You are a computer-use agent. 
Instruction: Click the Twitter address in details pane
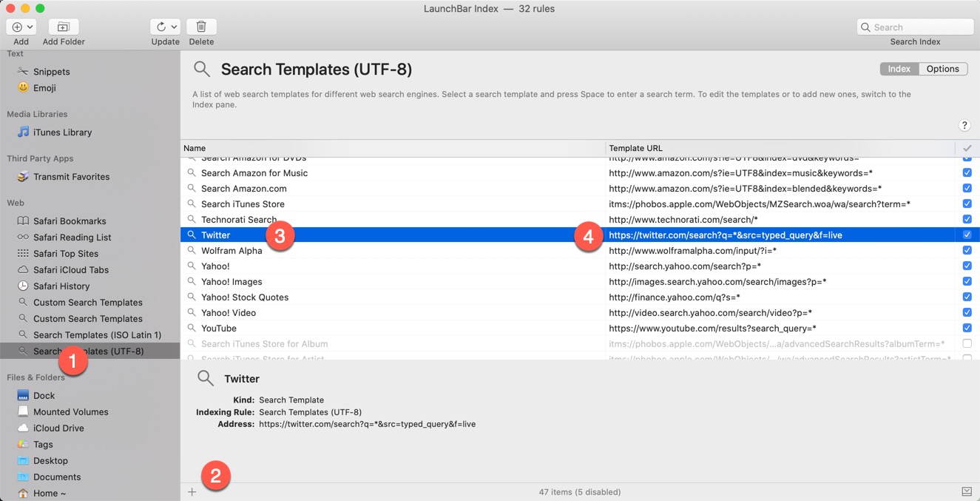click(367, 424)
